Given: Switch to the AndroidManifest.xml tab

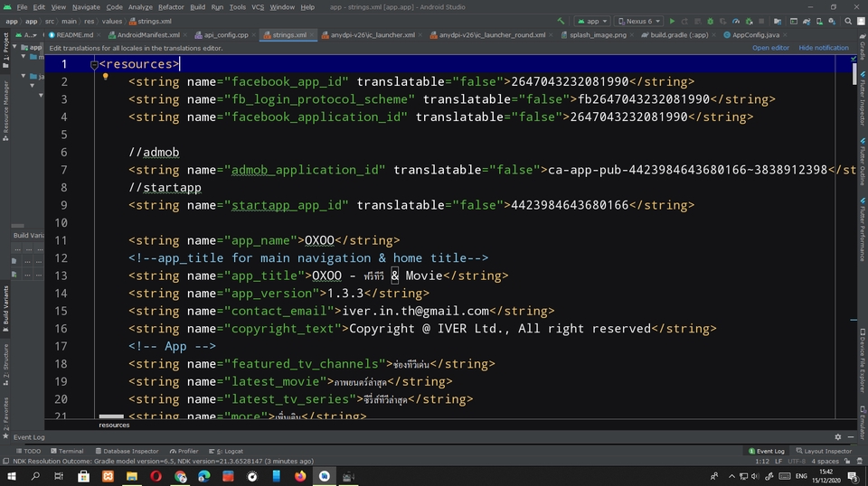Looking at the screenshot, I should [x=145, y=35].
